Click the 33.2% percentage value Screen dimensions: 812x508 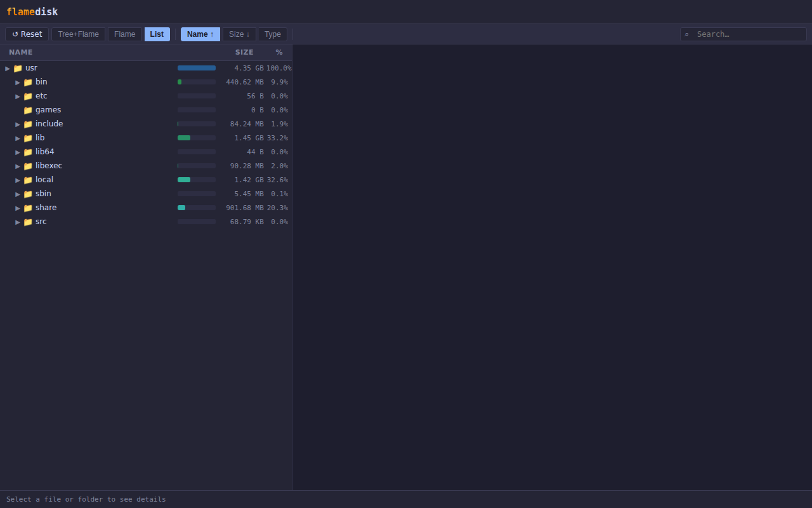277,138
